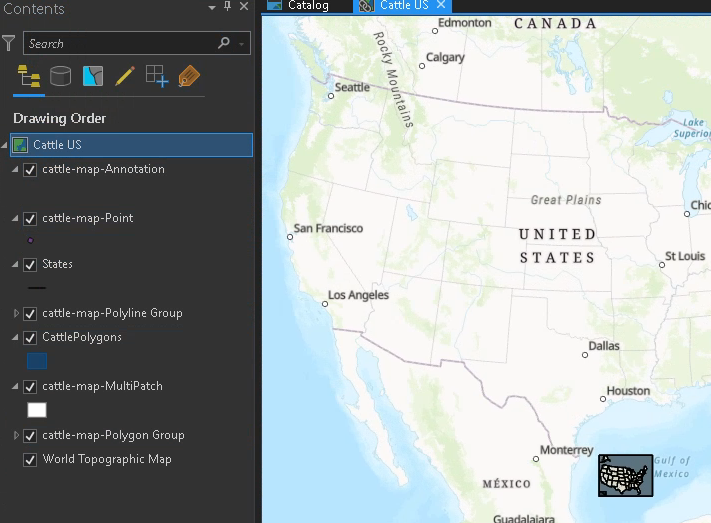Viewport: 711px width, 523px height.
Task: Select List By Drawing Order icon
Action: point(29,76)
